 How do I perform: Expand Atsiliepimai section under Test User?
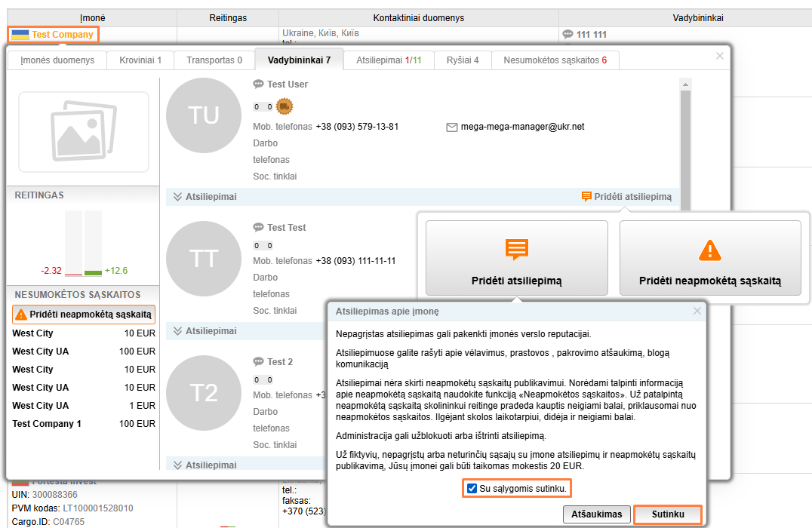coord(179,197)
